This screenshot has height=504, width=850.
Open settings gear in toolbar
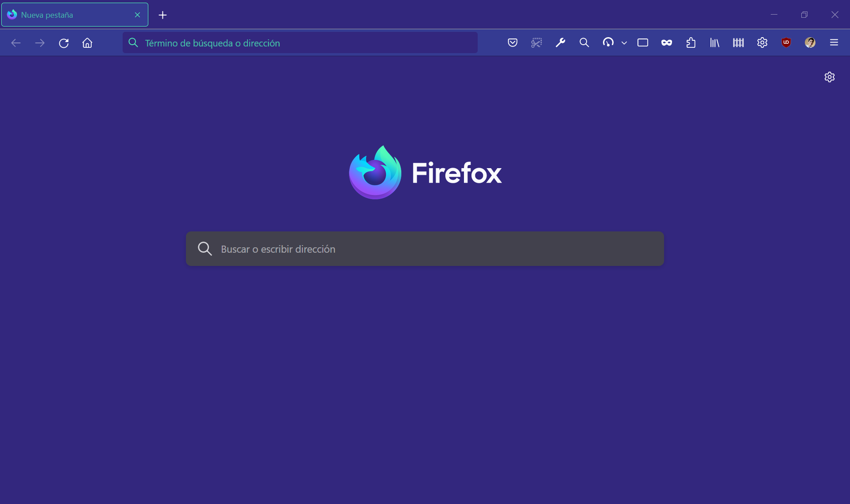click(762, 43)
